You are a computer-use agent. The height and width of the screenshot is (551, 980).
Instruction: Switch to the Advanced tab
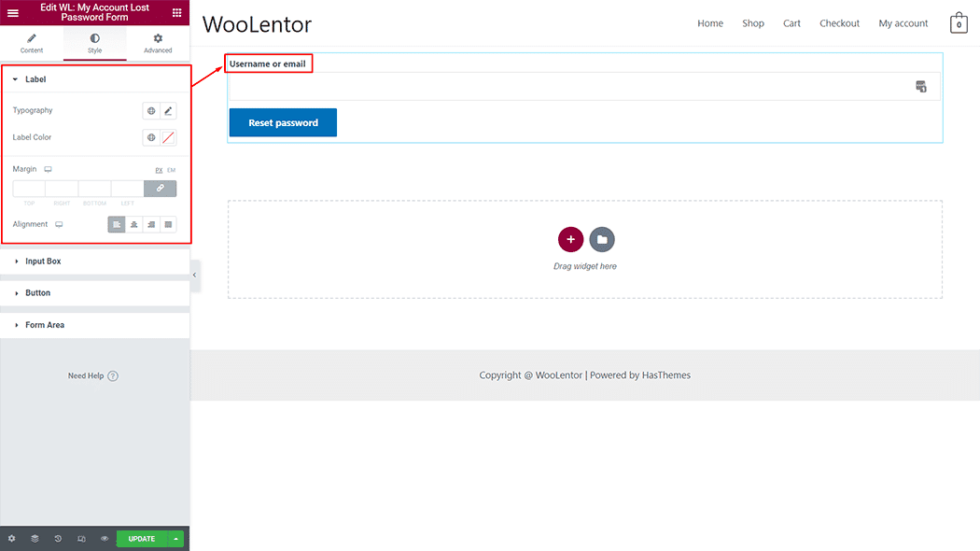(158, 43)
